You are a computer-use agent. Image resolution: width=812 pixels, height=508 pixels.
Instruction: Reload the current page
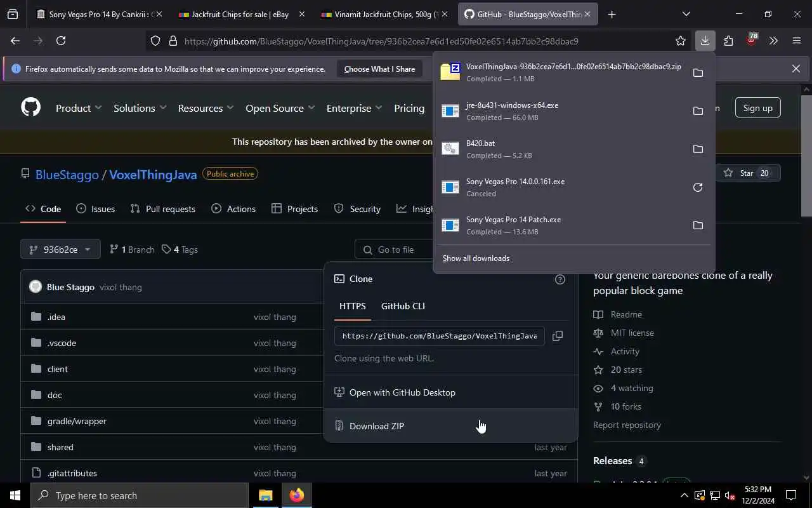tap(61, 41)
